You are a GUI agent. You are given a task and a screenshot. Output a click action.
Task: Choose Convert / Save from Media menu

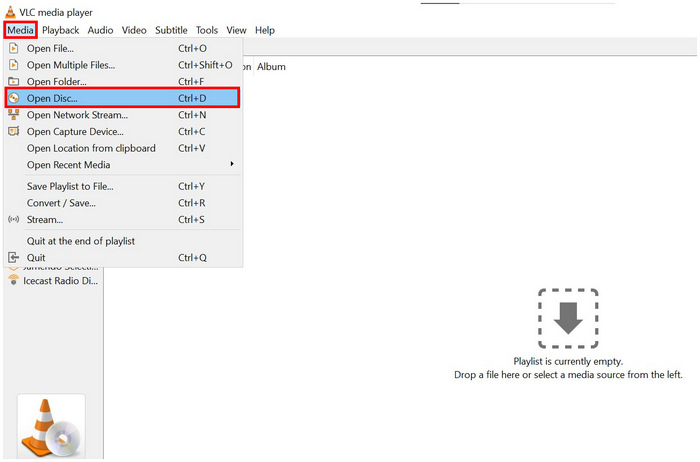pos(61,203)
